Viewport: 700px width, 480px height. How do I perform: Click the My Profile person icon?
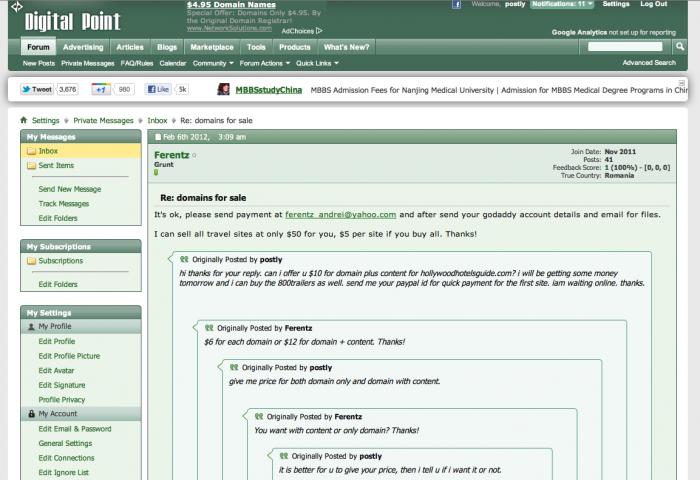tap(31, 327)
